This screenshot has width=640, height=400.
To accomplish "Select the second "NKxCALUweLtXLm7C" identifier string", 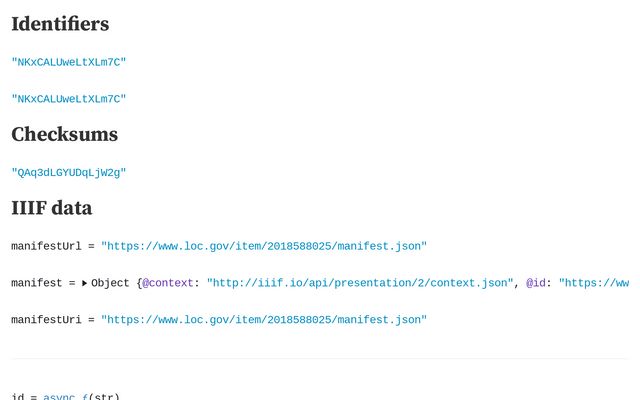I will tap(69, 99).
